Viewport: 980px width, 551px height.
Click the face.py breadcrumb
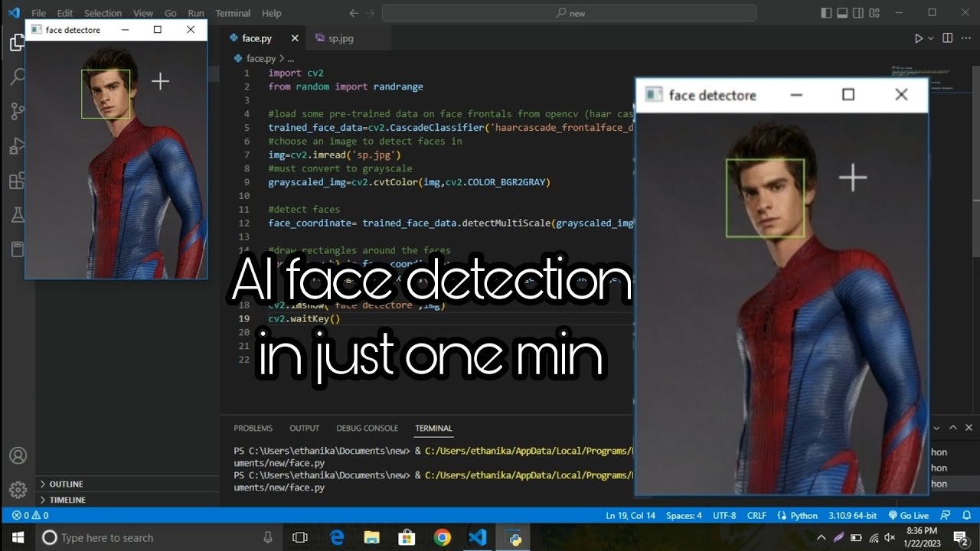pos(260,58)
